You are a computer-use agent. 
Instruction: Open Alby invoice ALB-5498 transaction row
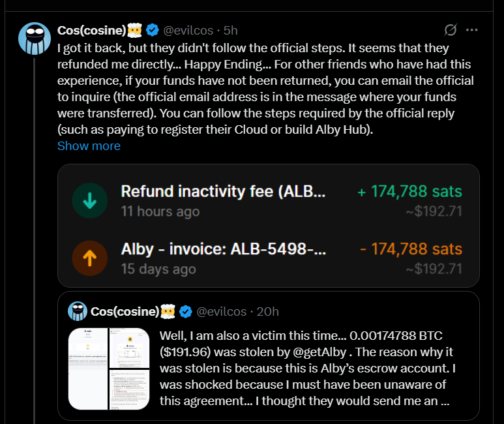coord(269,258)
